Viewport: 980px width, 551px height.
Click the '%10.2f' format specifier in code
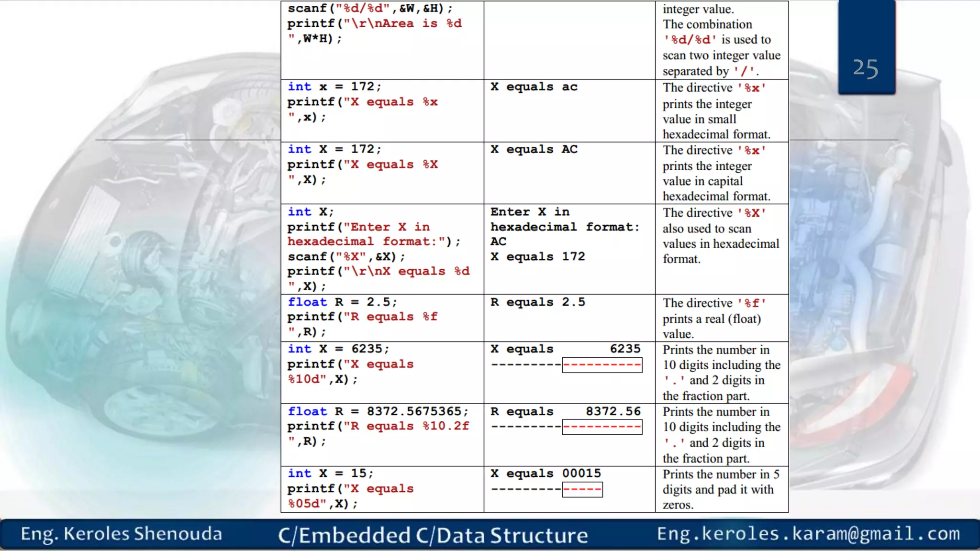click(445, 426)
